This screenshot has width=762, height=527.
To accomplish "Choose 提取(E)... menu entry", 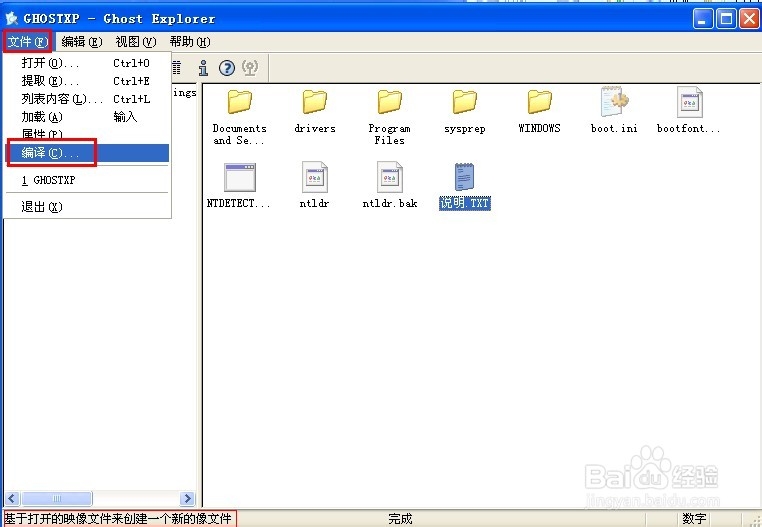I will click(x=87, y=81).
